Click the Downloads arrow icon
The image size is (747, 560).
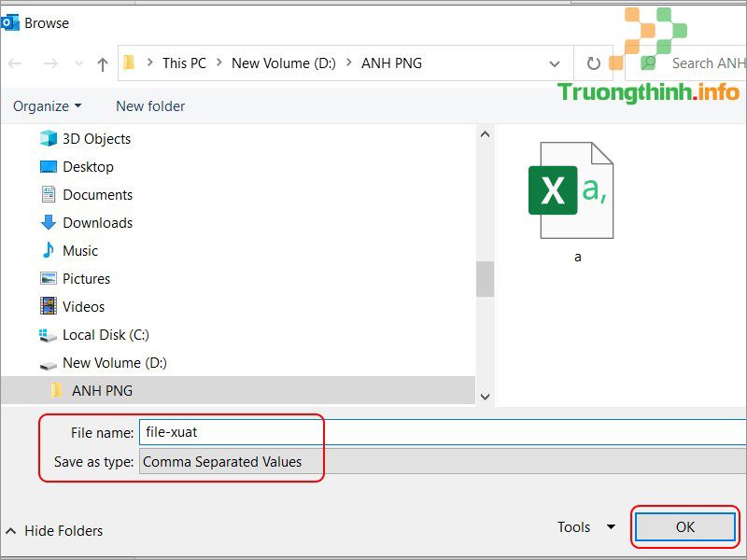pos(49,222)
